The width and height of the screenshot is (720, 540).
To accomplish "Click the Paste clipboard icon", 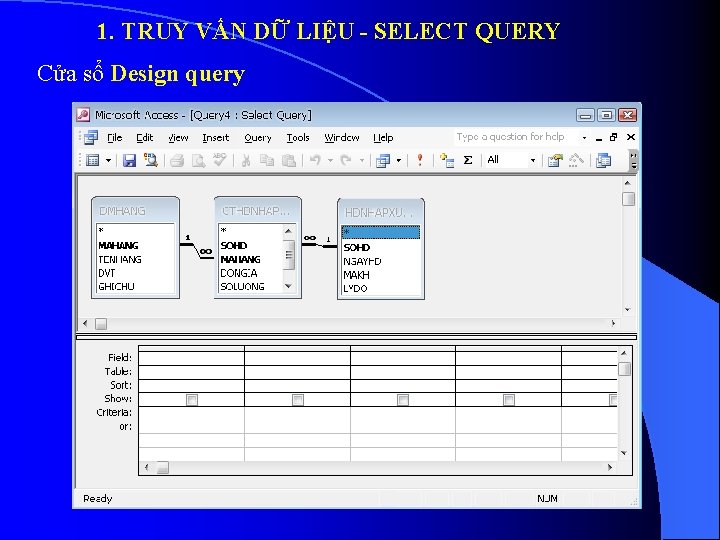I will pyautogui.click(x=289, y=160).
